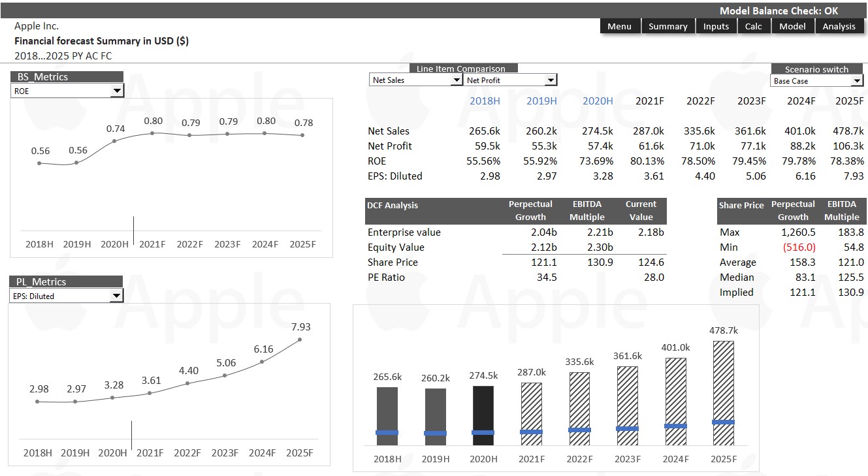The width and height of the screenshot is (868, 476).
Task: Select the Max share price 1,260.5
Action: 798,232
